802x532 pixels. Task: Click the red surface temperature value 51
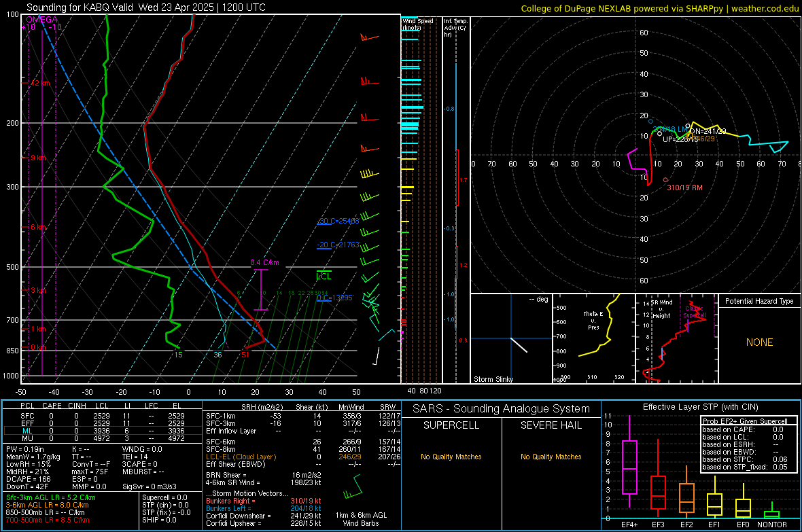click(245, 355)
